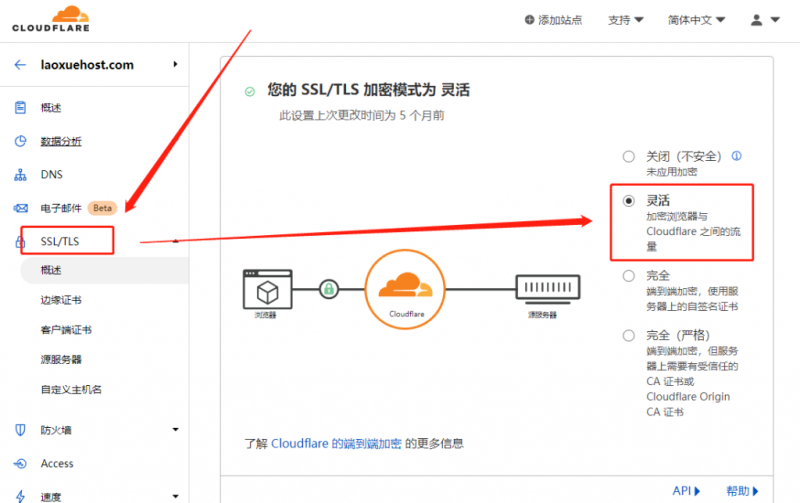Click heading 您的 SSL/TLS 加密模式为 灵活
This screenshot has width=800, height=503.
tap(368, 90)
